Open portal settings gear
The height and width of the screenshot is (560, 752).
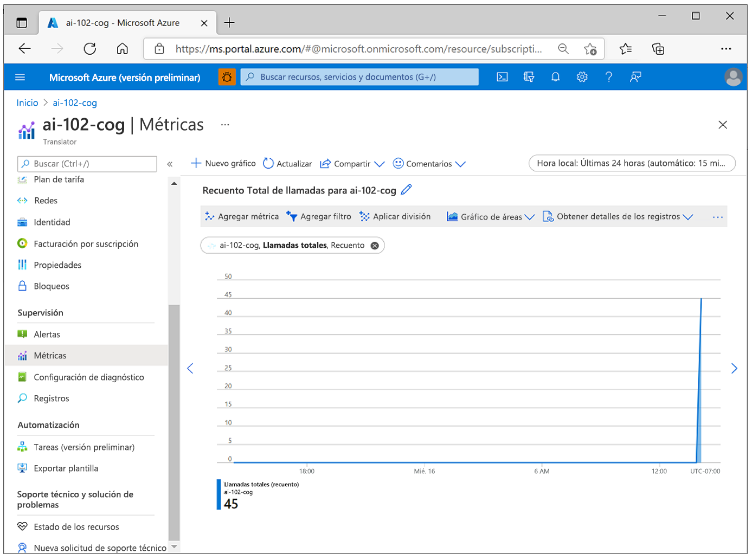tap(582, 77)
